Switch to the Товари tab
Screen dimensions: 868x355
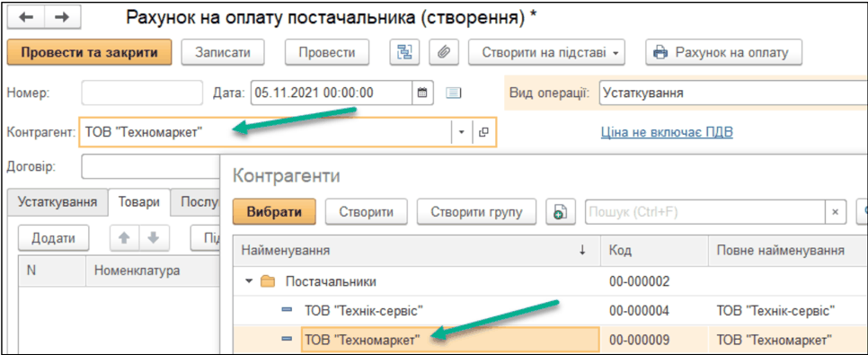pyautogui.click(x=139, y=201)
